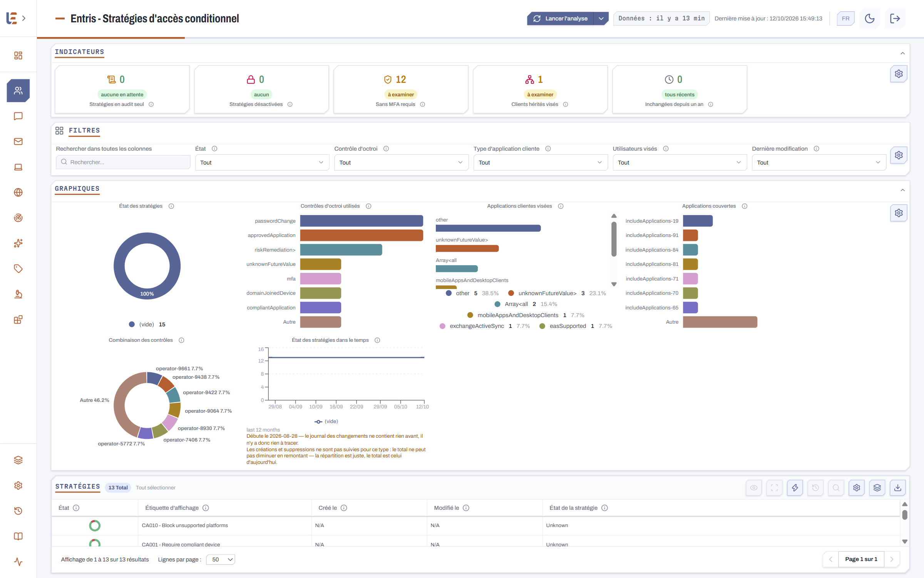Open the Utilisateurs visés dropdown

[680, 163]
